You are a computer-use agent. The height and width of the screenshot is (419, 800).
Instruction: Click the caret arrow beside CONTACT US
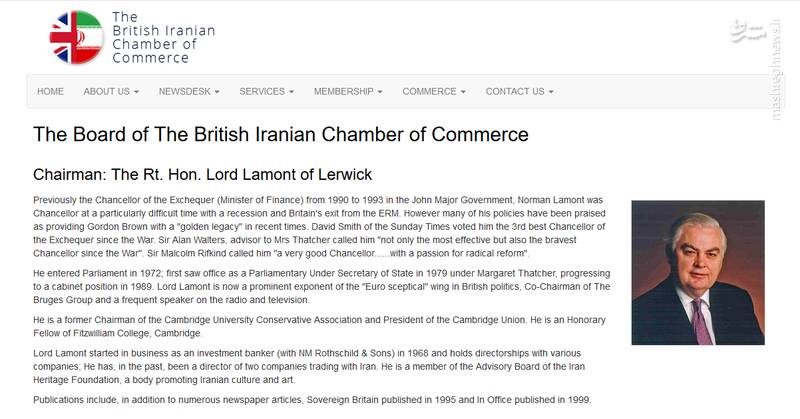(551, 92)
